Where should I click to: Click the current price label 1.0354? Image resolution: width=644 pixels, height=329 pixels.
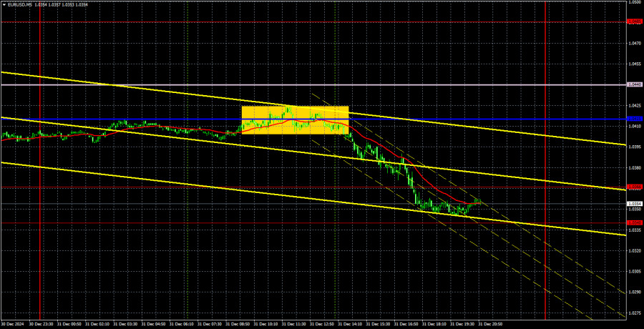click(x=634, y=203)
